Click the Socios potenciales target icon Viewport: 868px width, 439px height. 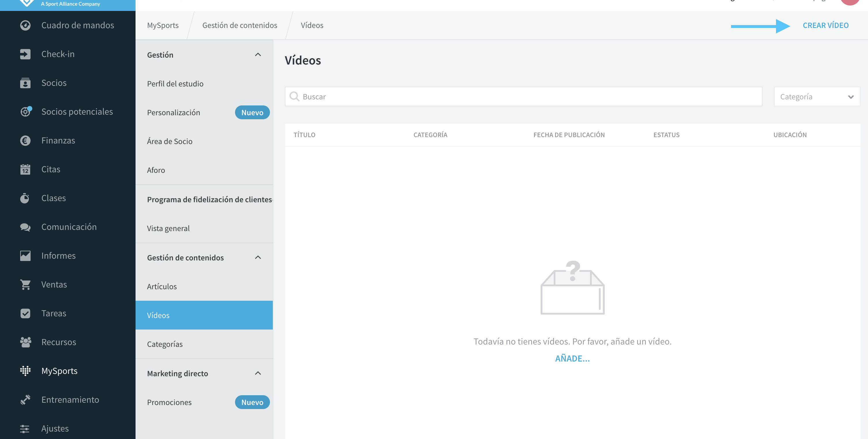click(26, 111)
